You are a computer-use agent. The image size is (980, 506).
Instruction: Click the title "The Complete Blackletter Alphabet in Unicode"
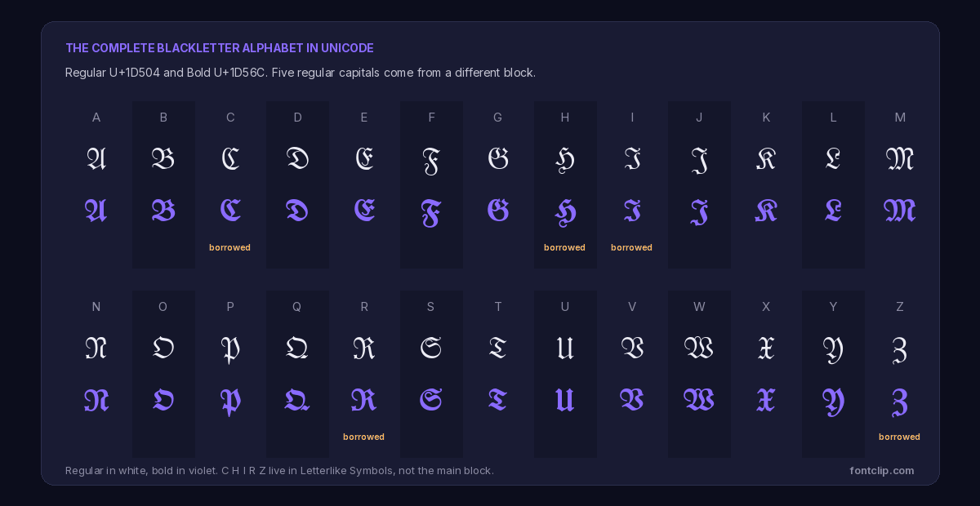tap(220, 48)
